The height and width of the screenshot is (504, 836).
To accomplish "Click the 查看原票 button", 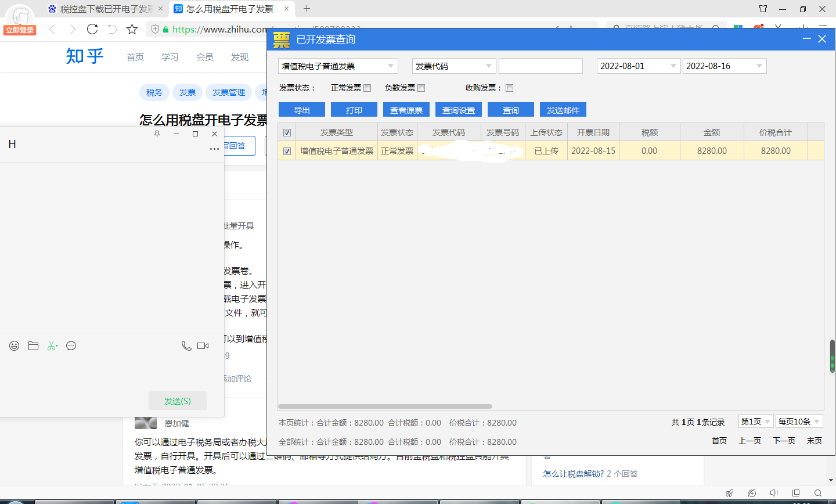I will click(x=406, y=110).
